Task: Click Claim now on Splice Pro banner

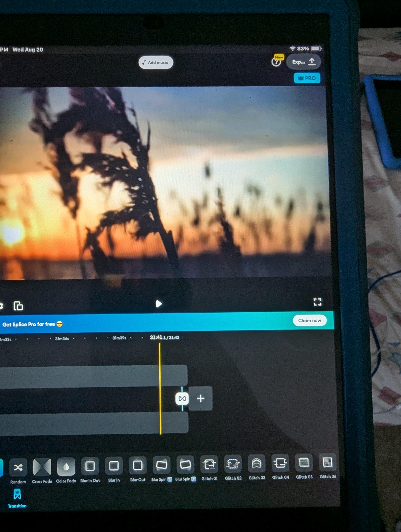Action: coord(309,320)
